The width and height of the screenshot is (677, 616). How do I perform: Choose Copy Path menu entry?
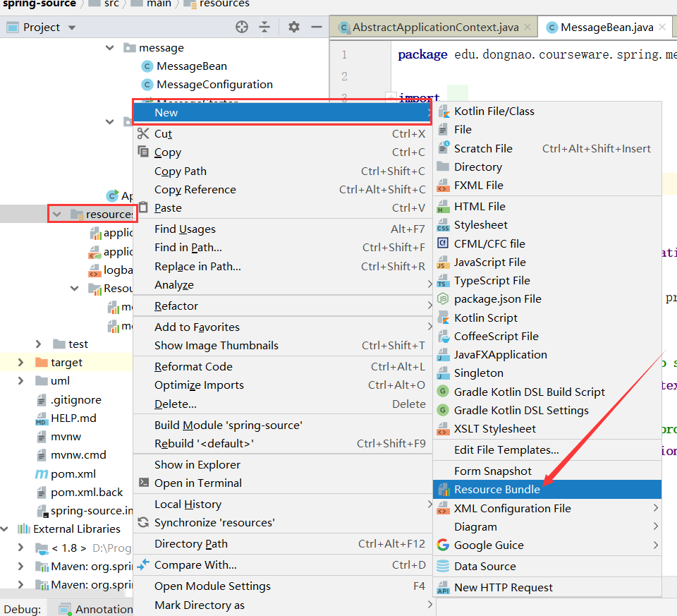point(283,171)
